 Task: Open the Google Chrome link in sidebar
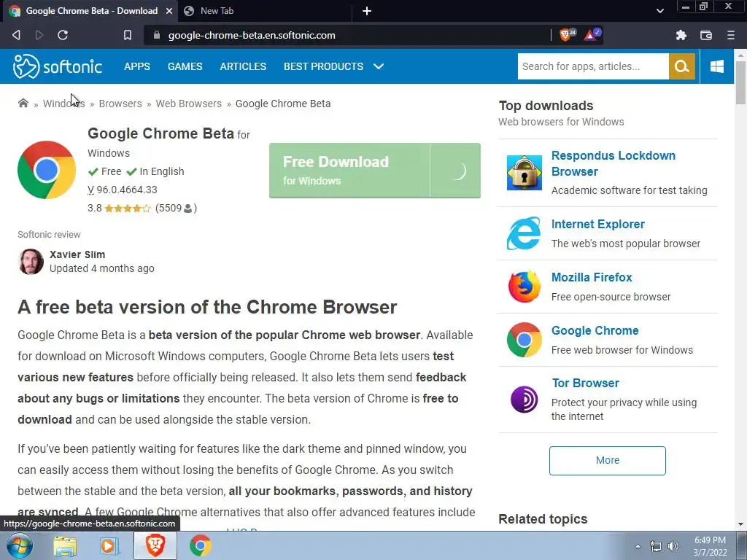tap(595, 330)
